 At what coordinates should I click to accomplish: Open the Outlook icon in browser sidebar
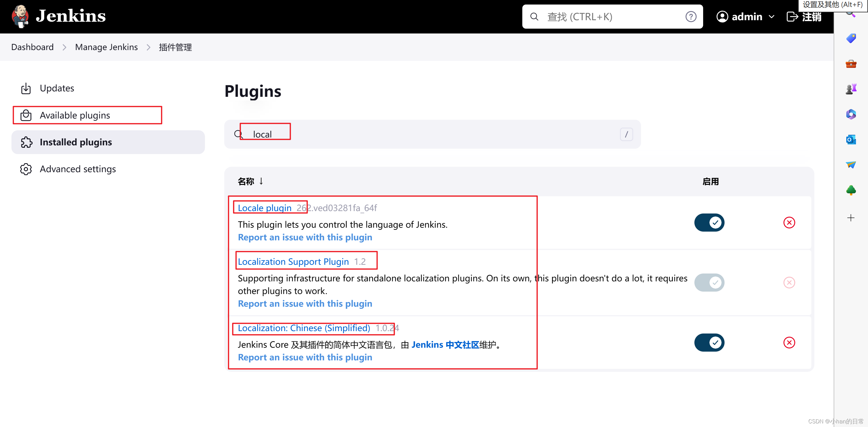[x=851, y=140]
